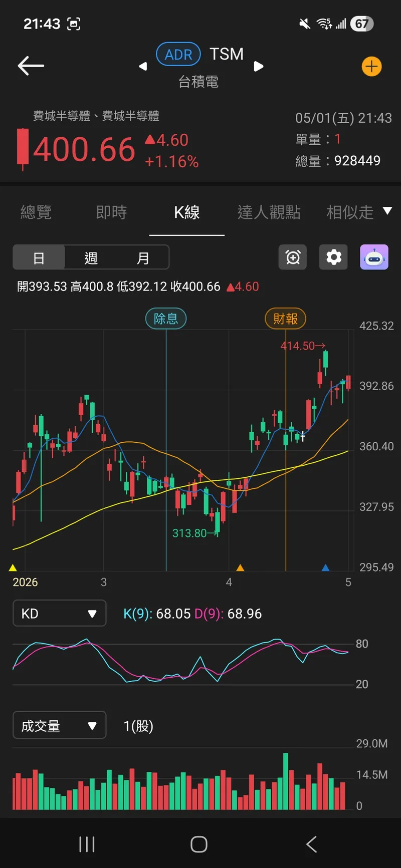Tap the candlestick price chart area
Viewport: 401px width, 868px height.
click(183, 450)
